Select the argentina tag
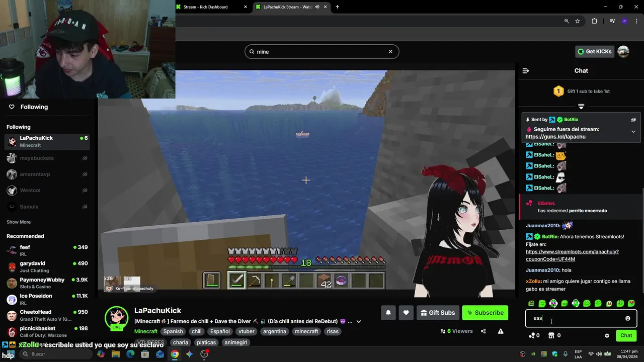The image size is (644, 362). [274, 331]
